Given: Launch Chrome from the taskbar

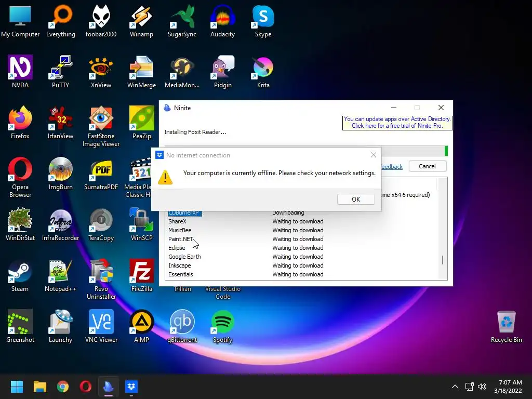Looking at the screenshot, I should coord(63,387).
